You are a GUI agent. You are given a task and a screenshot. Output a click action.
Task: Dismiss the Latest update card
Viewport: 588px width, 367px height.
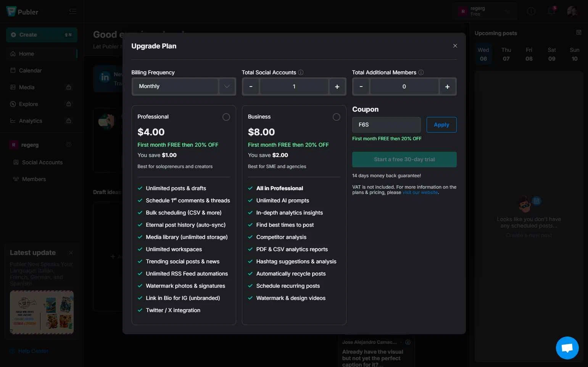pos(71,253)
